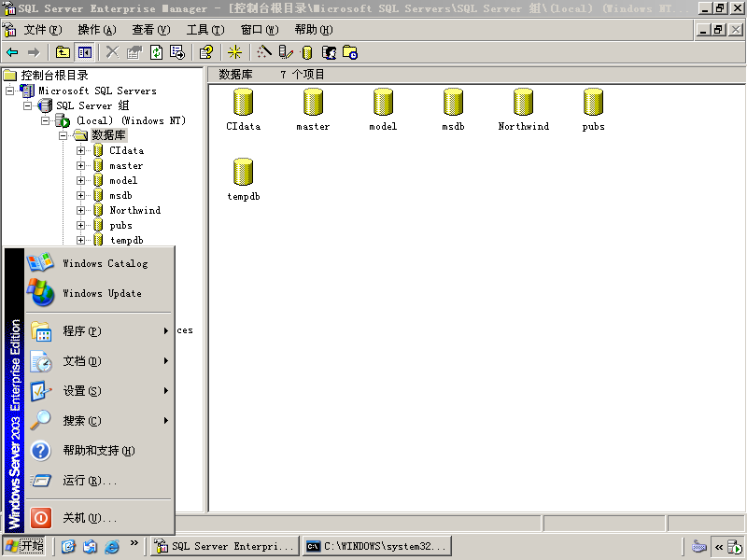Expand the pubs tree node
Screen dimensions: 747x560
(80, 225)
